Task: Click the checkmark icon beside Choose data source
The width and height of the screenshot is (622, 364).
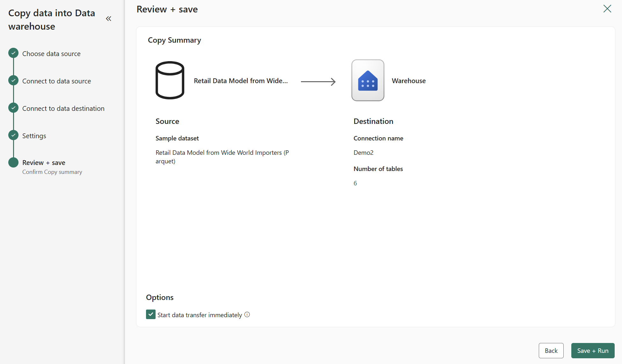Action: tap(13, 53)
